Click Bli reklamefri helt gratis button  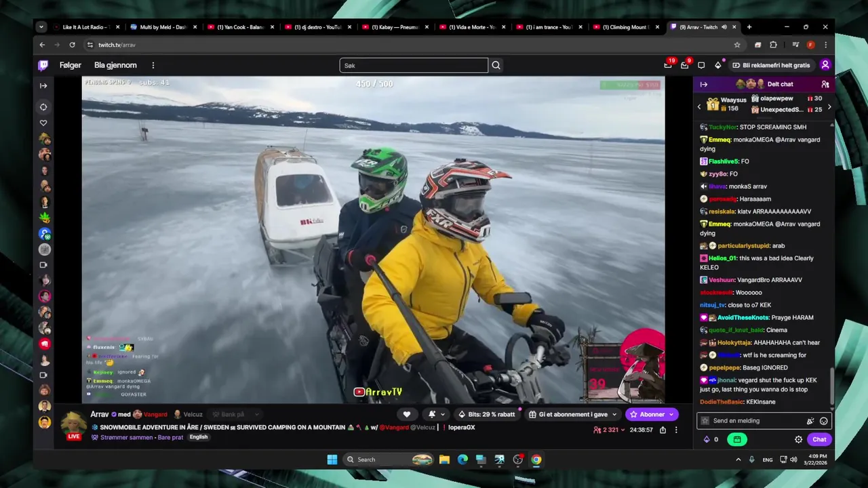pyautogui.click(x=771, y=65)
